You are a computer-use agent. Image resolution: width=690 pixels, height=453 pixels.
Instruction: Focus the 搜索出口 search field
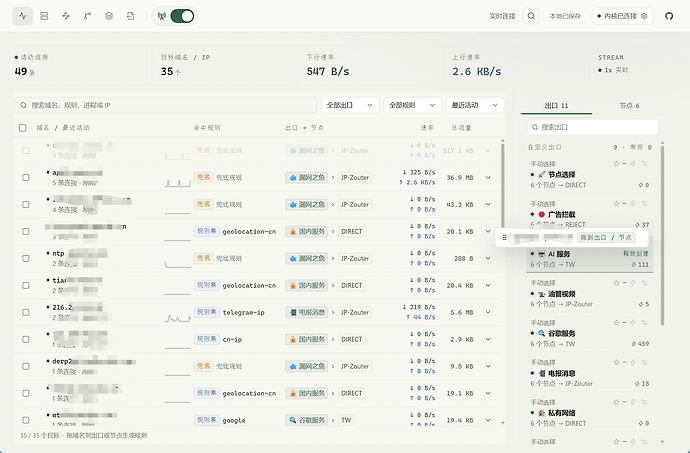593,127
